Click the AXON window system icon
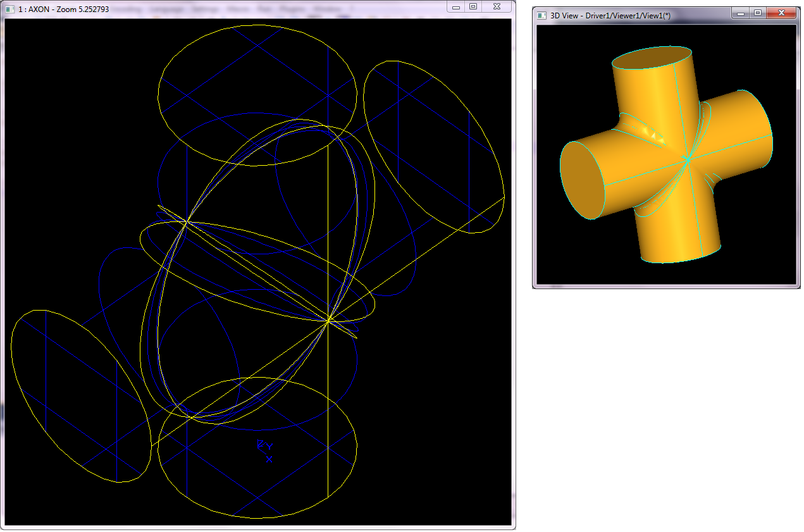This screenshot has width=804, height=532. click(9, 9)
